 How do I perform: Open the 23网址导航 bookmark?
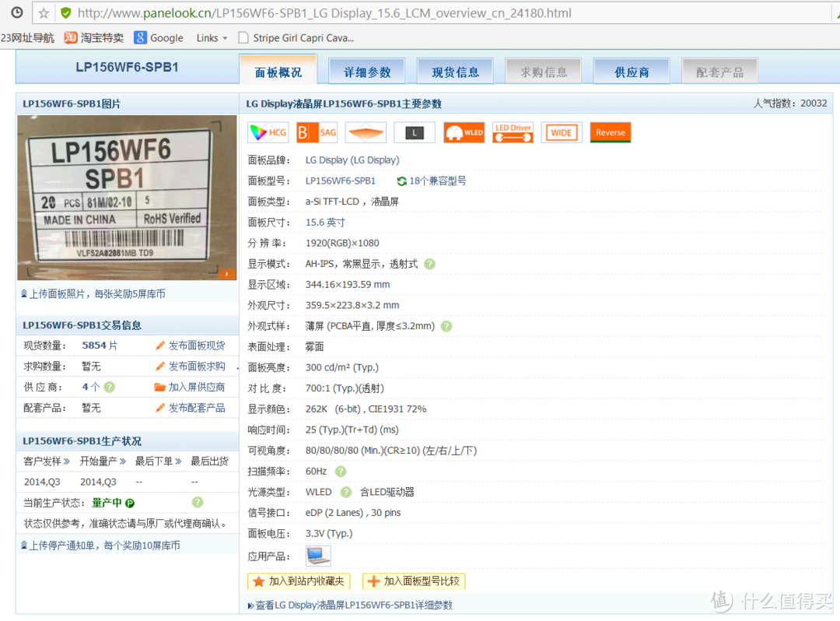27,37
